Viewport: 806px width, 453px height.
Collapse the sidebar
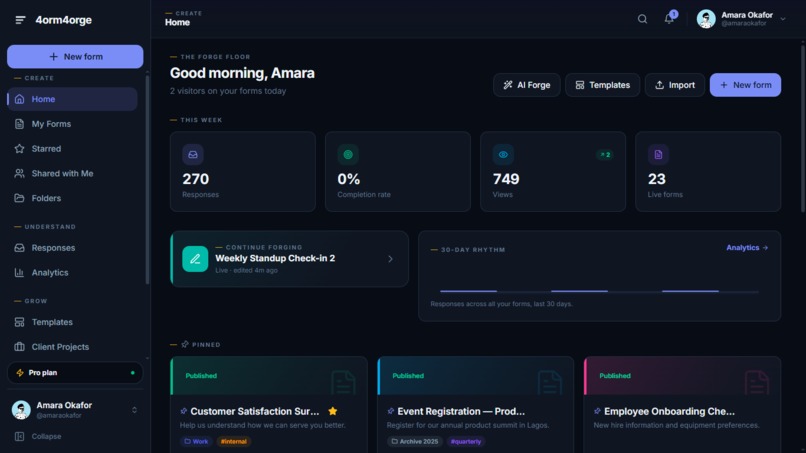click(75, 437)
